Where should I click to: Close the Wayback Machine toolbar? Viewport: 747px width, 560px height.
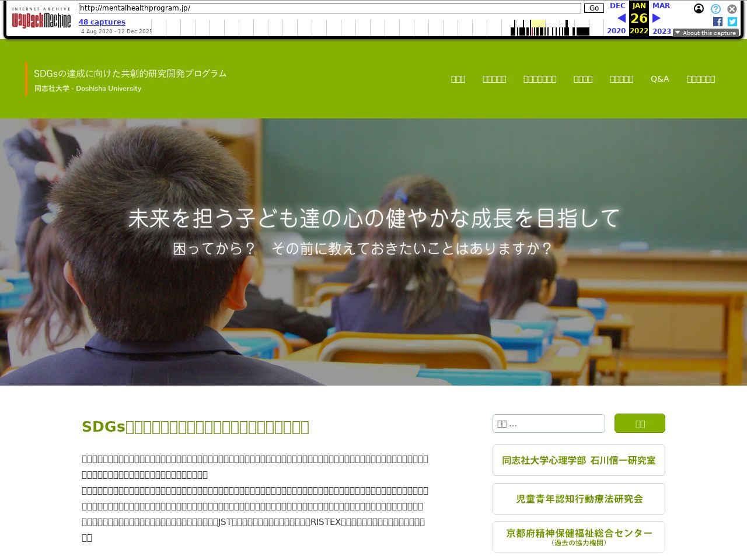[732, 9]
